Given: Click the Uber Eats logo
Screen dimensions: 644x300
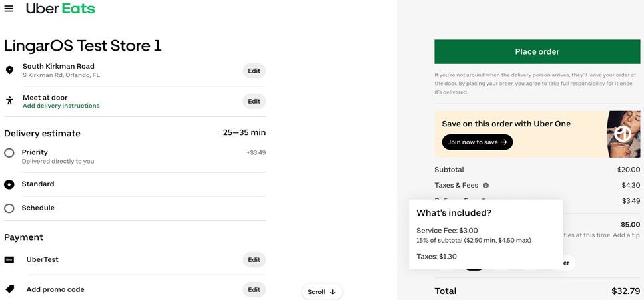Looking at the screenshot, I should pos(60,9).
